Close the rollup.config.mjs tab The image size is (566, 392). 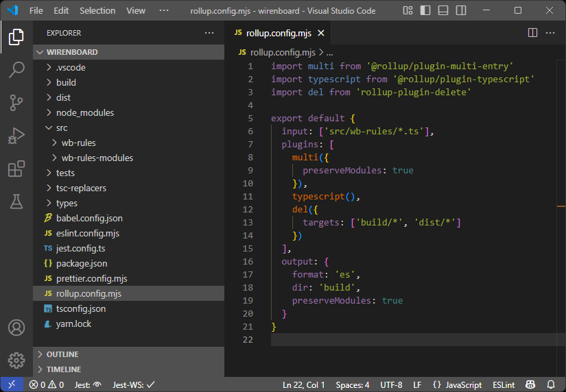[x=320, y=33]
